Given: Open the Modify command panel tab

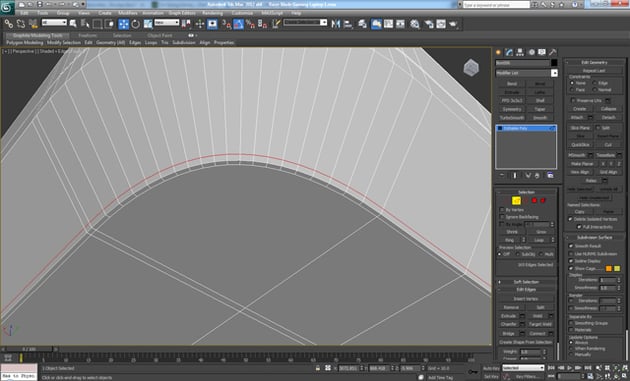Looking at the screenshot, I should pos(509,52).
